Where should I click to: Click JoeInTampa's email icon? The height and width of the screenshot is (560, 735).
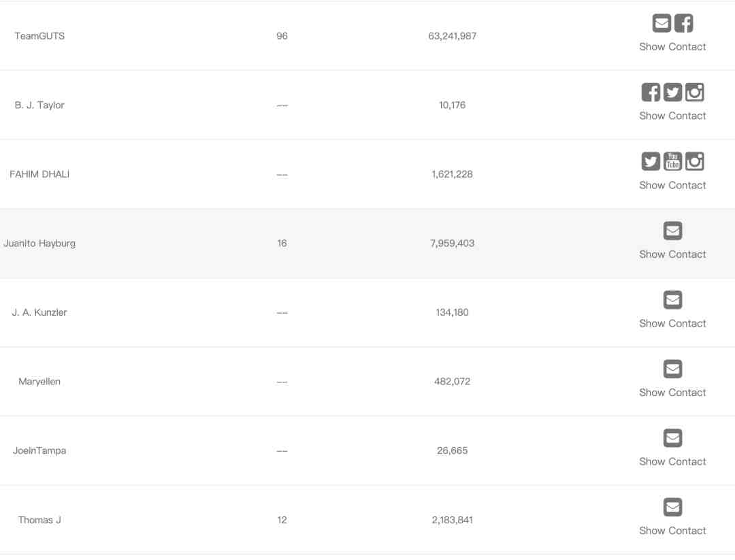point(672,438)
